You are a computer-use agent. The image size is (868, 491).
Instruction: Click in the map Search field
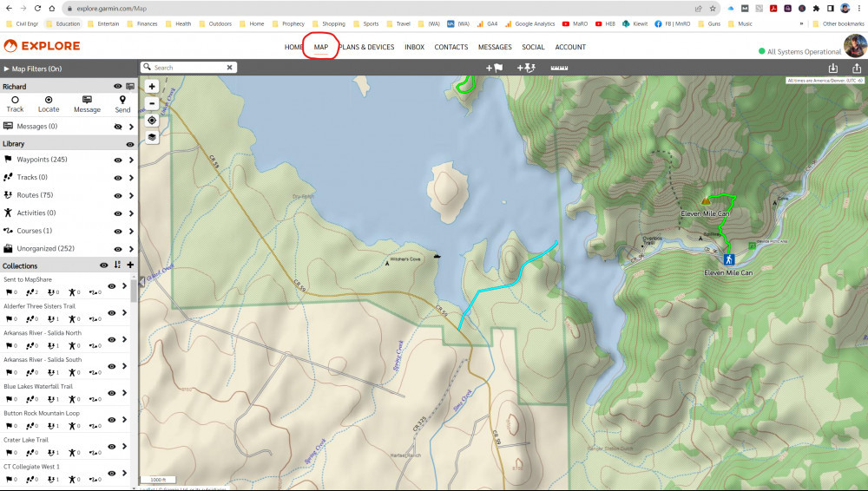pos(188,68)
